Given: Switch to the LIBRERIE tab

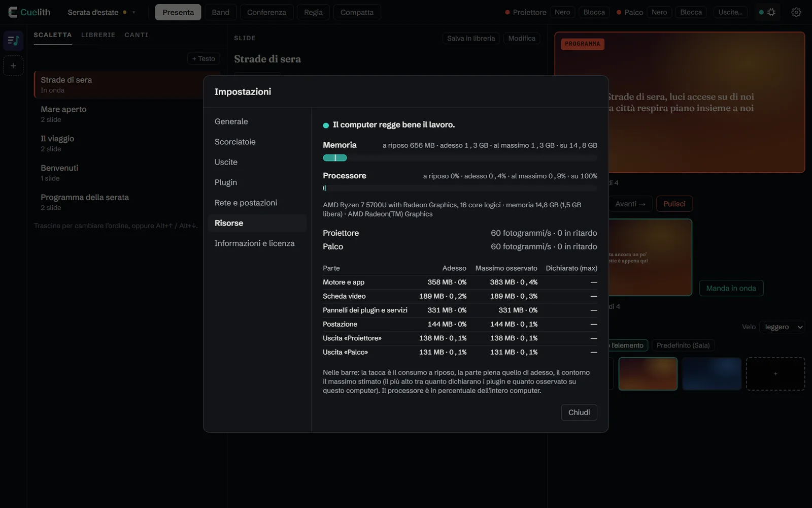Looking at the screenshot, I should (x=98, y=35).
